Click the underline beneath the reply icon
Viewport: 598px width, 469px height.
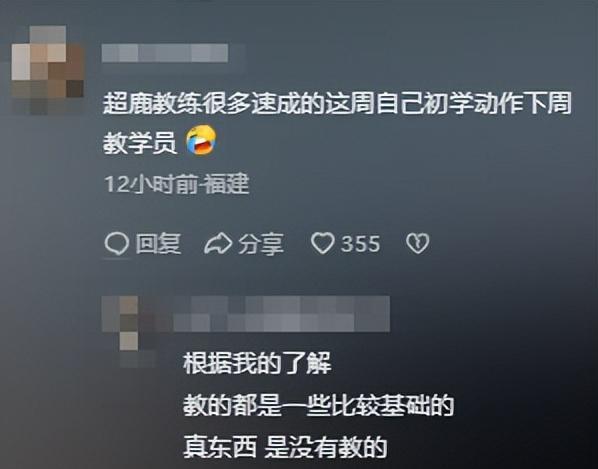(x=117, y=258)
